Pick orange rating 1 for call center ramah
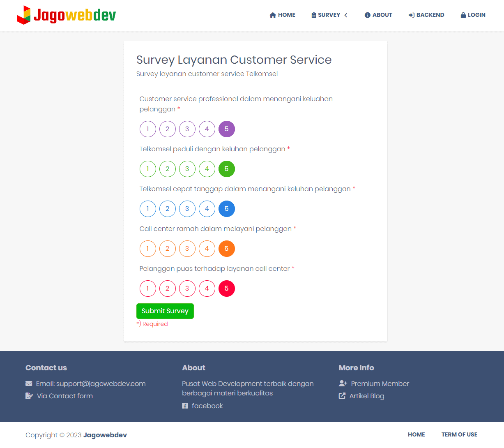 148,249
